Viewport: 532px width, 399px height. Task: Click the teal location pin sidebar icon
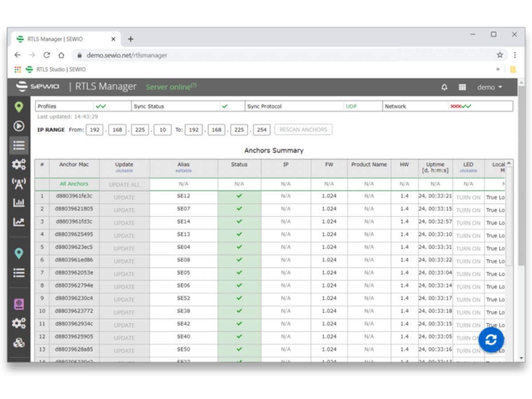click(x=19, y=253)
